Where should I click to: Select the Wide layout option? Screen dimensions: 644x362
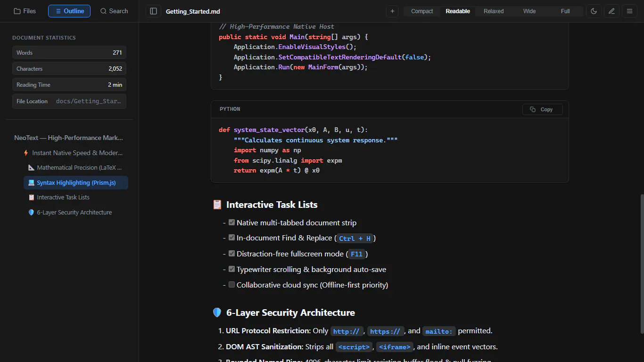coord(529,11)
